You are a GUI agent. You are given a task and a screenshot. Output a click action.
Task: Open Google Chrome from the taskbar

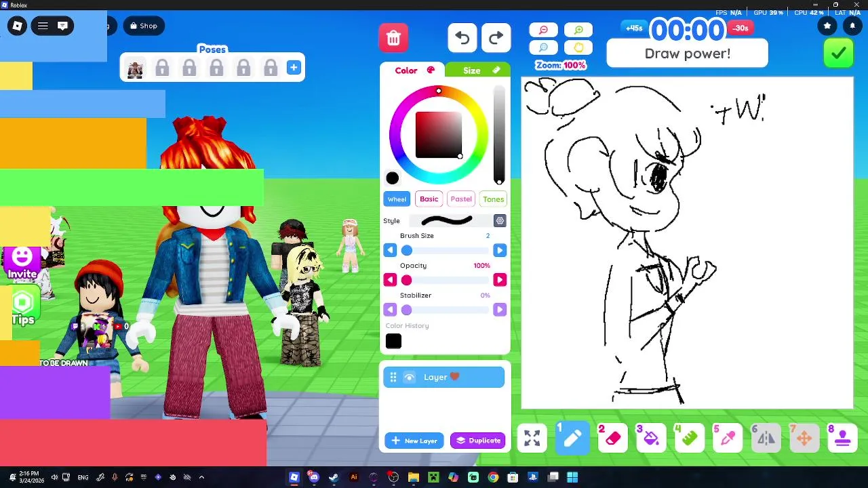coord(493,477)
